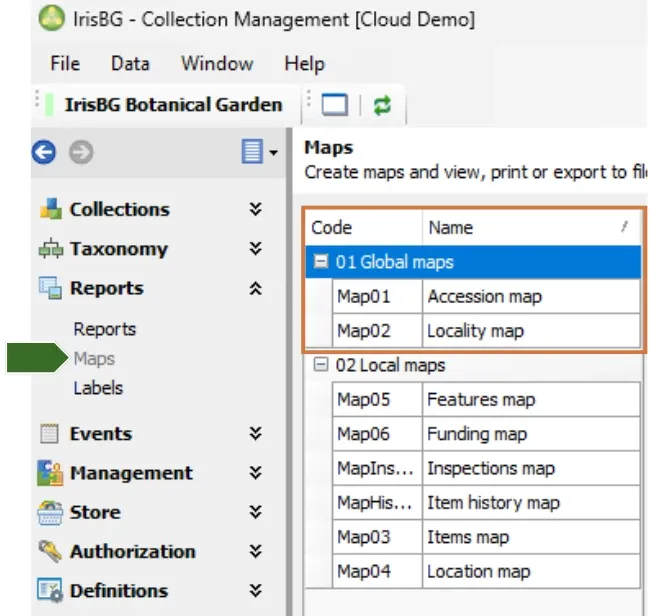Select the Features map row
The image size is (650, 616).
click(x=486, y=400)
